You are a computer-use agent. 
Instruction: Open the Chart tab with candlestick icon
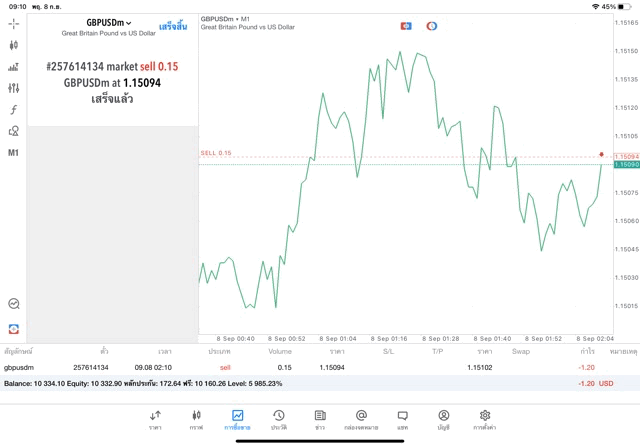point(196,420)
